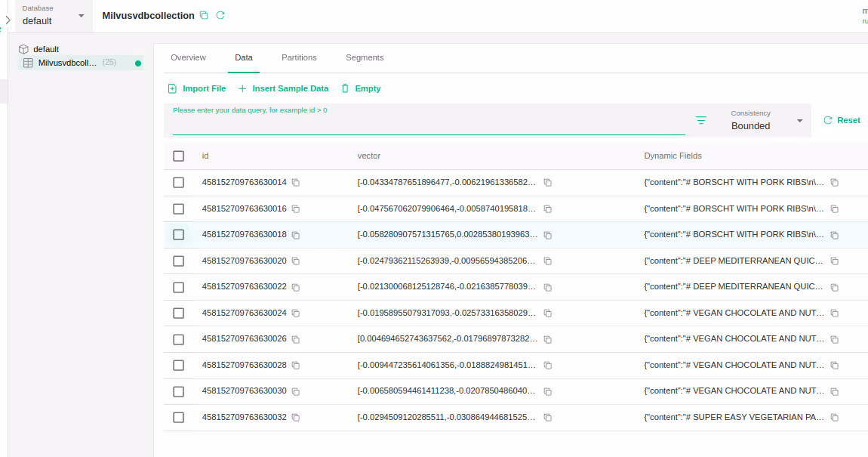Copy id 458152709763630022
868x457 pixels.
click(x=296, y=288)
